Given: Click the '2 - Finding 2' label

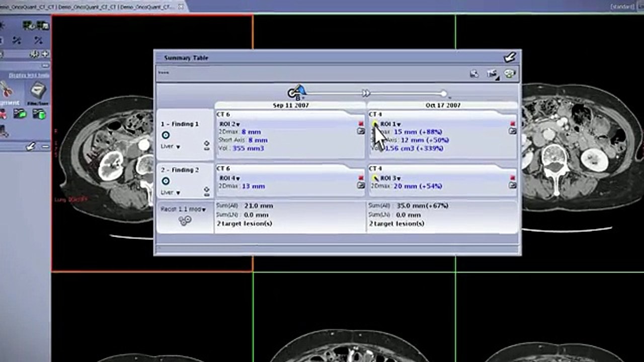Looking at the screenshot, I should pos(180,170).
